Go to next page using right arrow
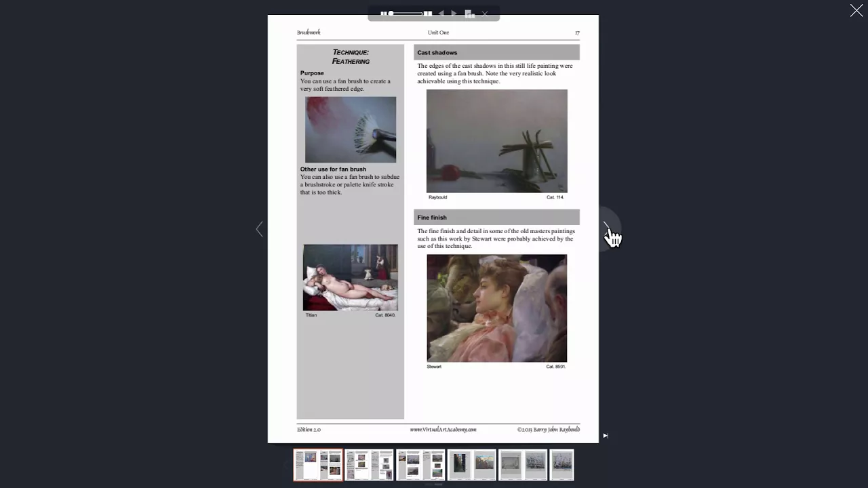The height and width of the screenshot is (488, 868). coord(606,228)
